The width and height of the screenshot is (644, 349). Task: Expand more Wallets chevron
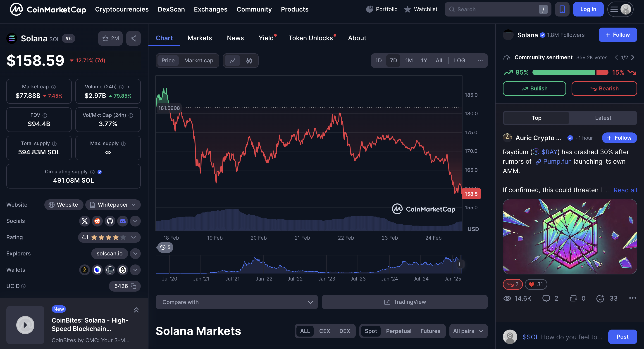point(135,270)
